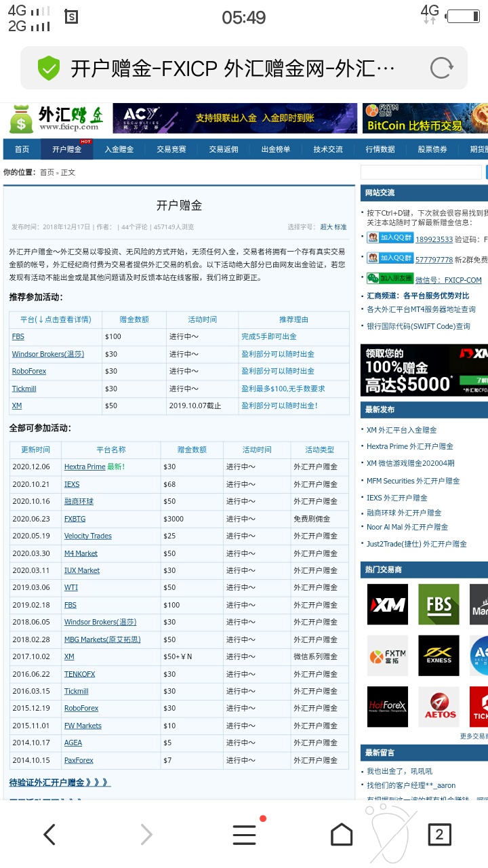Click the site search input field
Viewport: 488px width, 868px height.
pos(421,172)
